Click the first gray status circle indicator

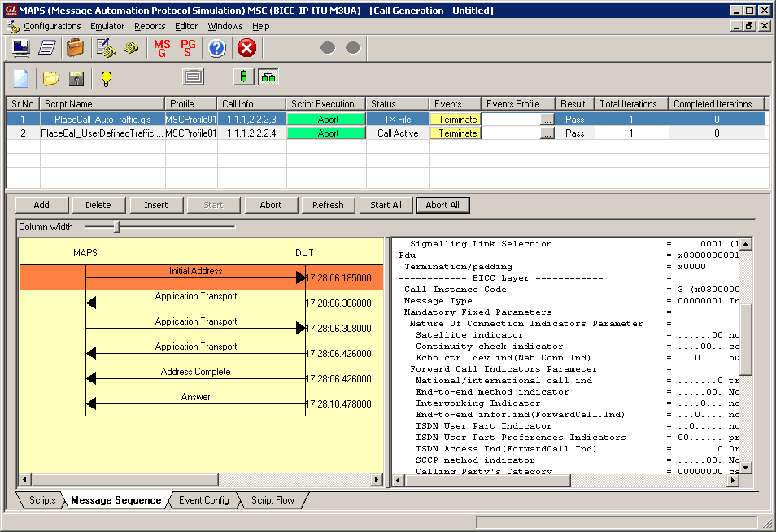pos(328,47)
